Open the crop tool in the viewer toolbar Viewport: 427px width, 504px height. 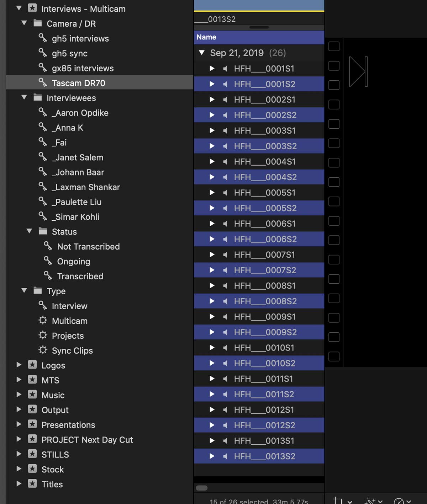pyautogui.click(x=338, y=501)
